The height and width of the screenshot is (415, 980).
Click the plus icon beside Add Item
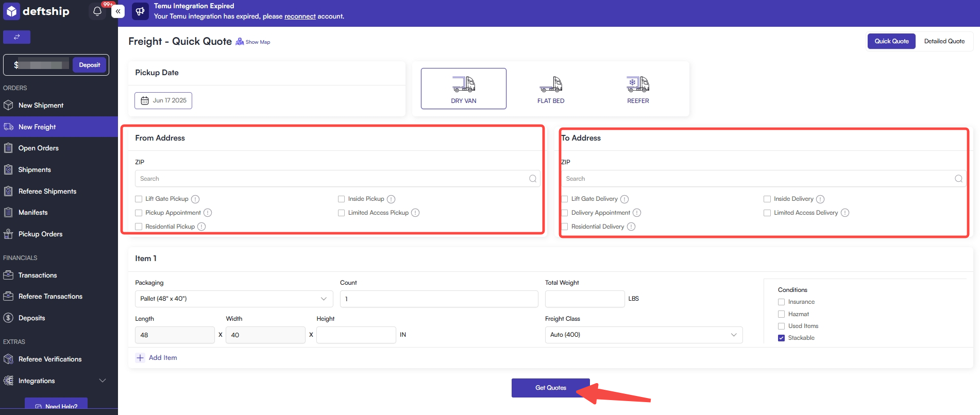point(140,358)
